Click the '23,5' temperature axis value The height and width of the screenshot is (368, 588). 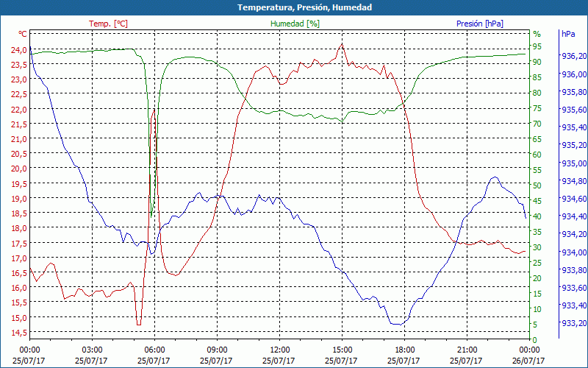coord(19,65)
